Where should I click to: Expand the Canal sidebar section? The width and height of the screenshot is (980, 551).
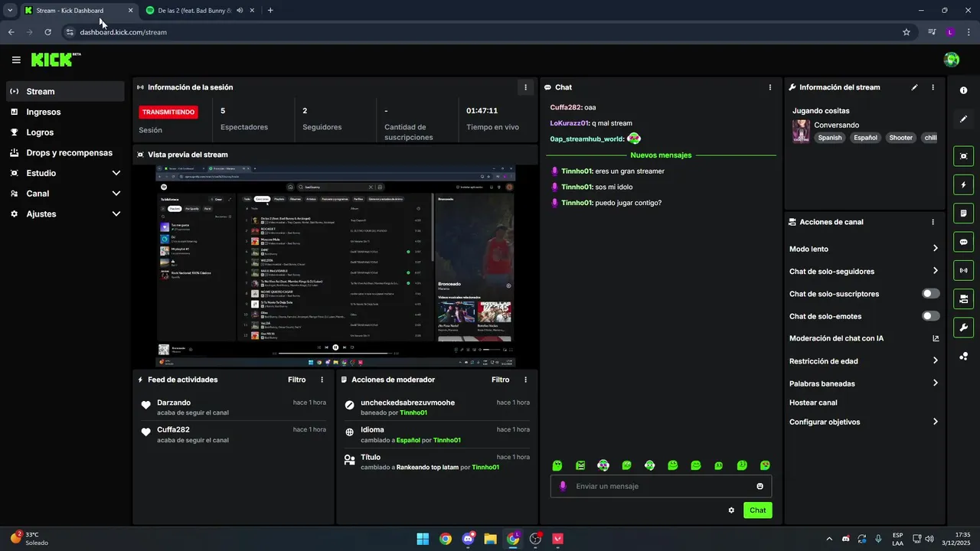(x=64, y=194)
